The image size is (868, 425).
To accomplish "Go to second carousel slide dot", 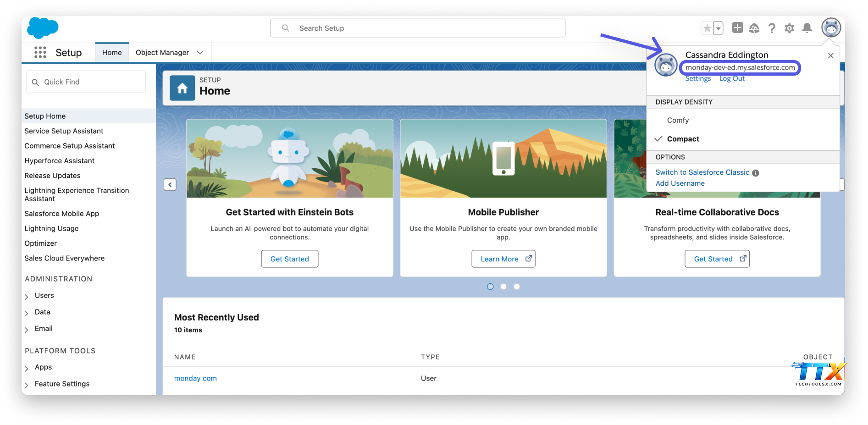I will (x=503, y=287).
